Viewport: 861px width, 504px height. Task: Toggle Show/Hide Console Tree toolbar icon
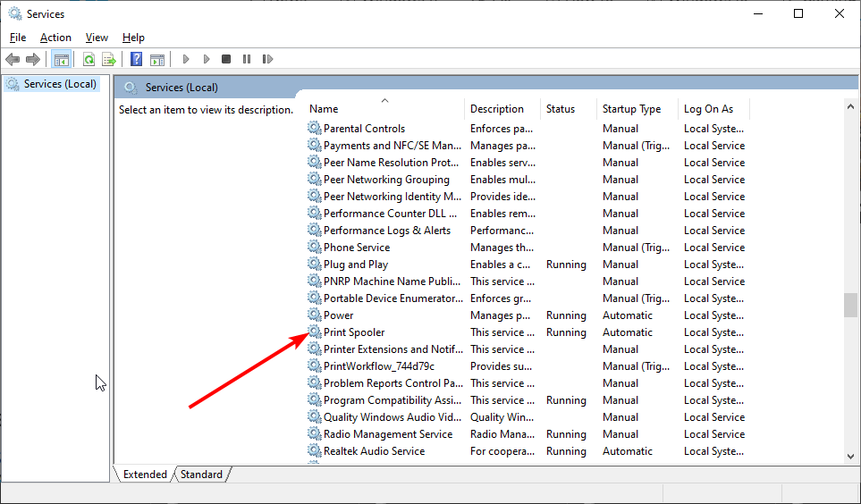point(61,59)
